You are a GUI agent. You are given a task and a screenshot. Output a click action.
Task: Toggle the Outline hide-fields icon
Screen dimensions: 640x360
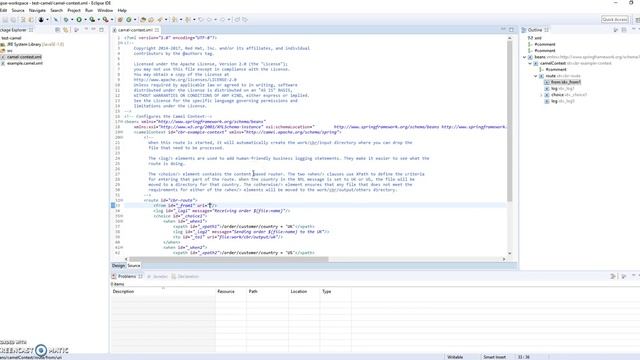click(x=624, y=30)
